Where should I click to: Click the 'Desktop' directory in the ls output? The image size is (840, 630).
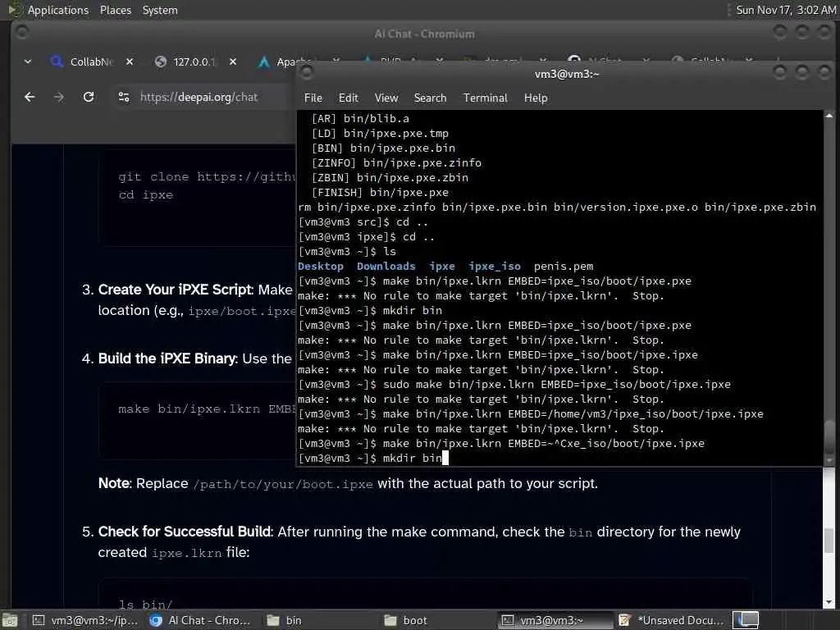point(321,267)
